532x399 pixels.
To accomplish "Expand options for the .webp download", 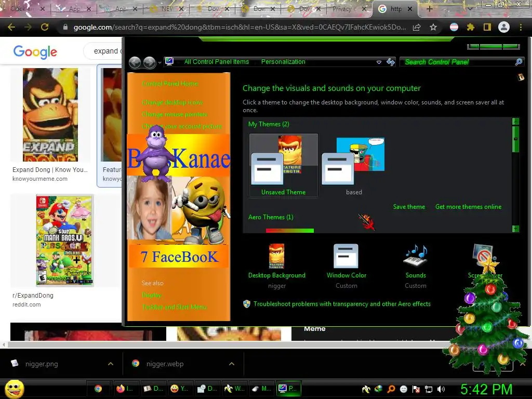I will (x=232, y=364).
